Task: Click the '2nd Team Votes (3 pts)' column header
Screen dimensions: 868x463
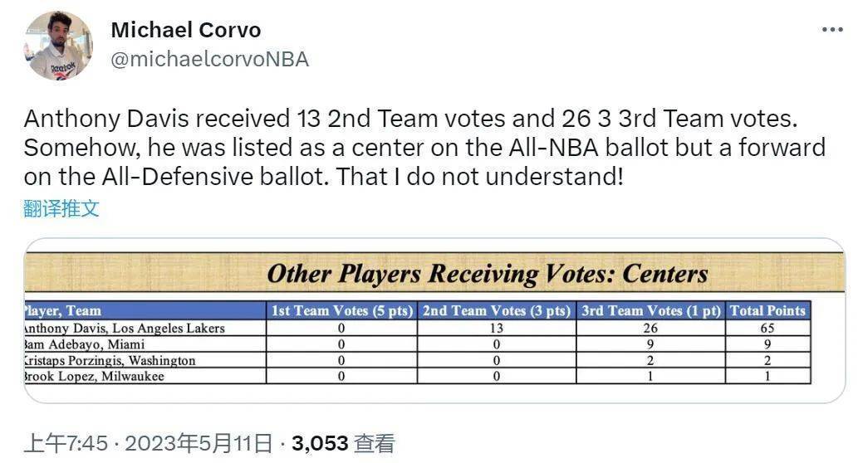Action: (x=497, y=311)
